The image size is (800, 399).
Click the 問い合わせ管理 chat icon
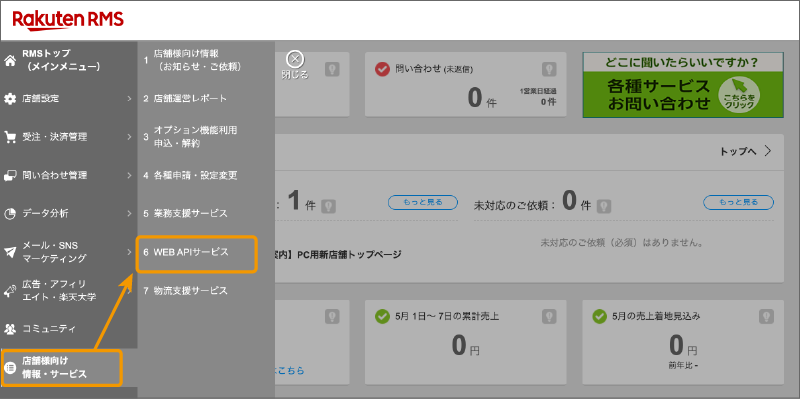[10, 175]
